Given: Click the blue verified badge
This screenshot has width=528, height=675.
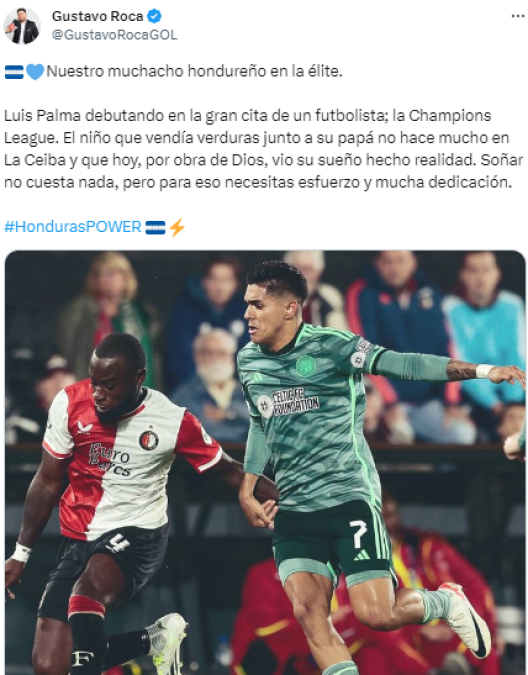Looking at the screenshot, I should coord(154,16).
